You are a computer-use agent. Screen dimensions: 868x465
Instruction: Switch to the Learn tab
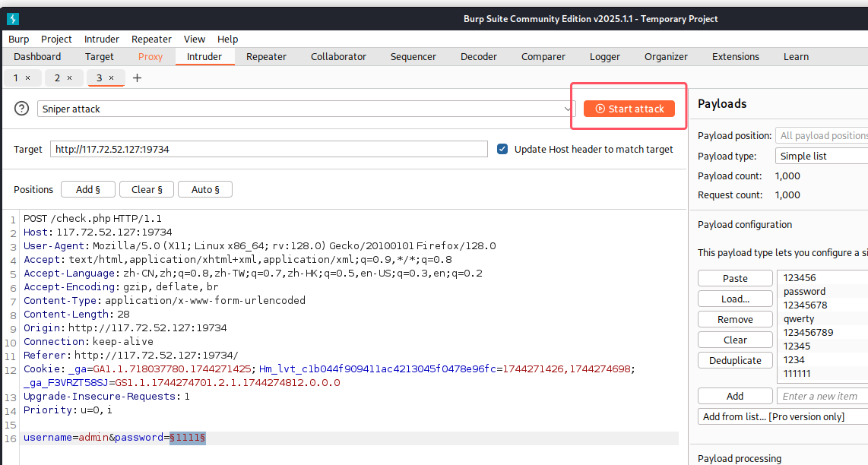796,56
